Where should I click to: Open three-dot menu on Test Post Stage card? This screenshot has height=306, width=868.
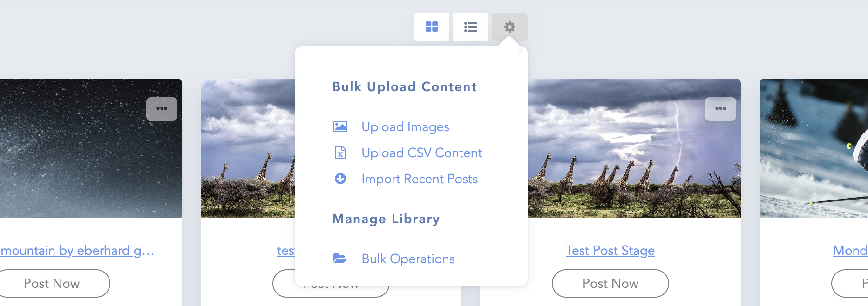[x=720, y=109]
